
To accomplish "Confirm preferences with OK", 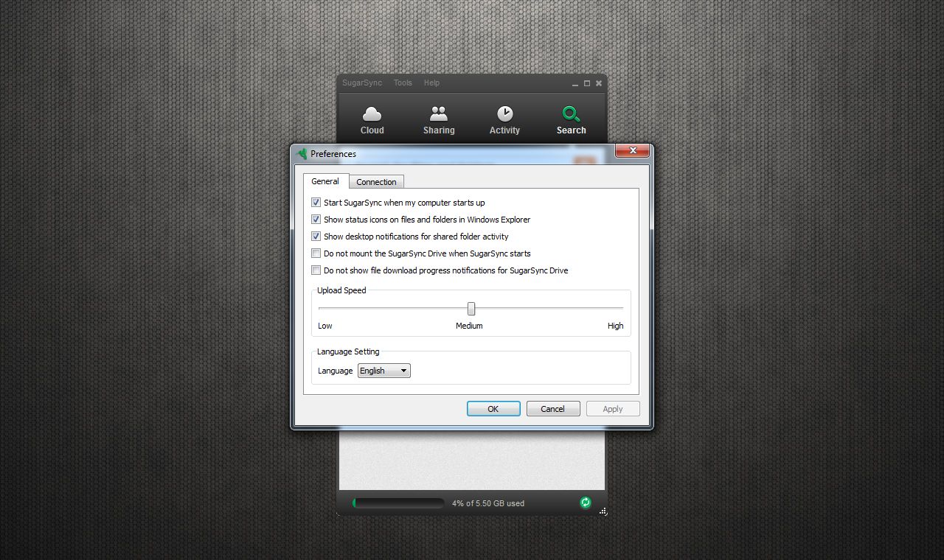I will (493, 409).
